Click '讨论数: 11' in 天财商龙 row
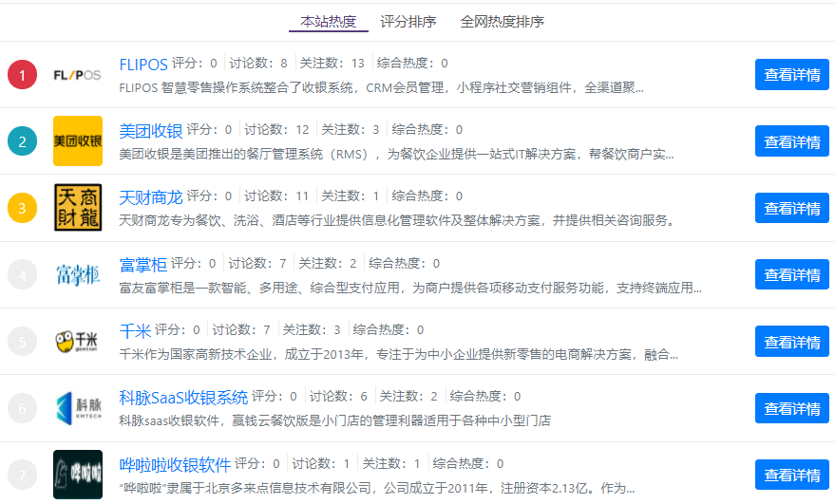Screen dimensions: 835x504 276,196
